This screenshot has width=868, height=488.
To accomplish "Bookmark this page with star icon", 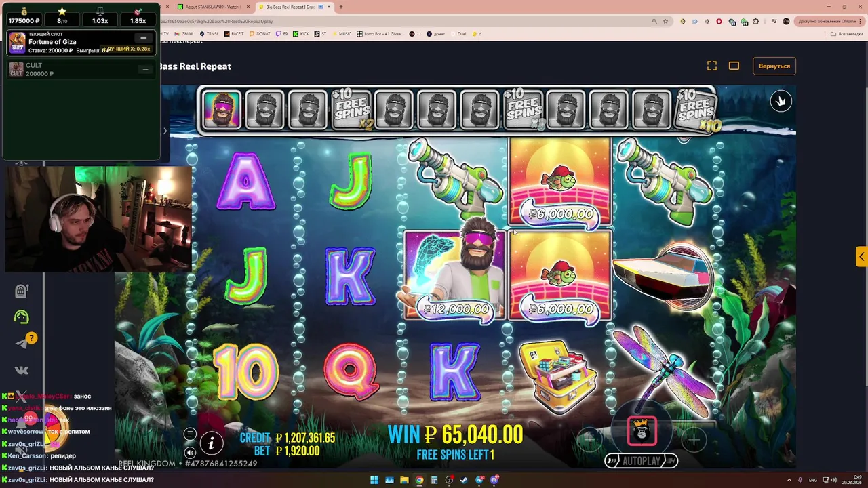I will click(x=666, y=21).
